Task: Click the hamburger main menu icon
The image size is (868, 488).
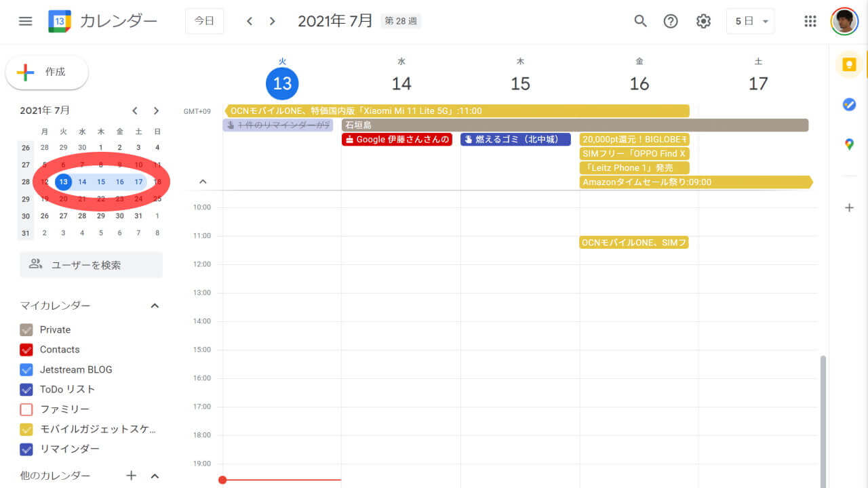Action: [x=25, y=20]
